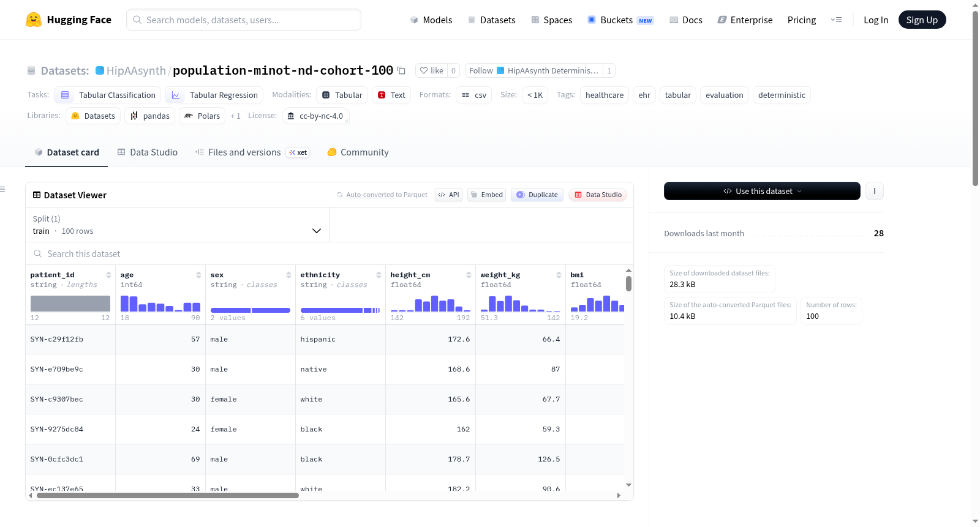The image size is (980, 527).
Task: Click the deterministic tag
Action: [782, 95]
